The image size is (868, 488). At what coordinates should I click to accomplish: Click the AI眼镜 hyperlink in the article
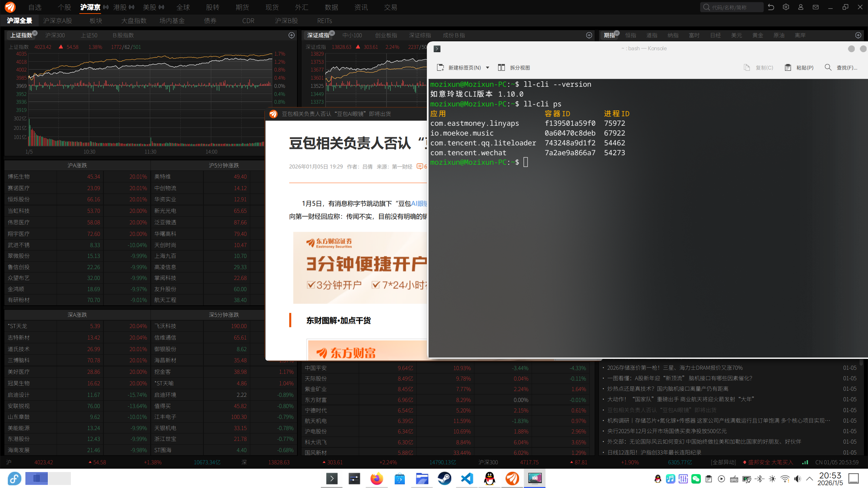tap(419, 203)
